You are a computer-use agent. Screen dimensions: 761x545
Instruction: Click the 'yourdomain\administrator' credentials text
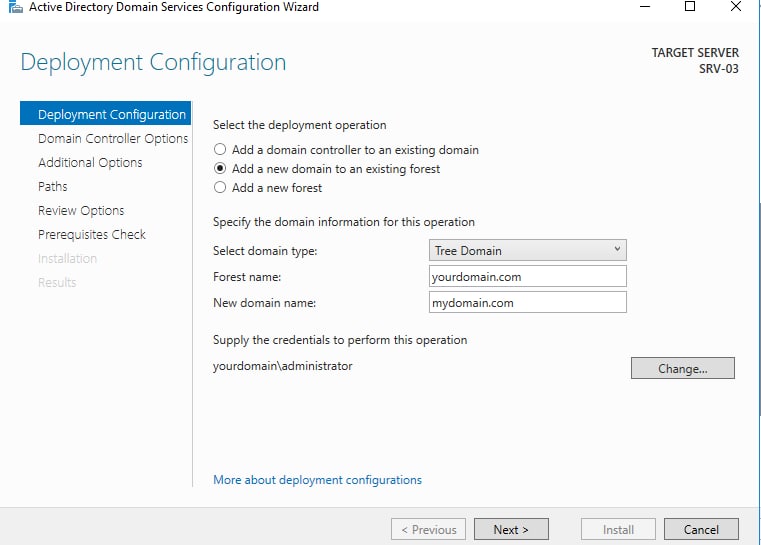pyautogui.click(x=282, y=366)
